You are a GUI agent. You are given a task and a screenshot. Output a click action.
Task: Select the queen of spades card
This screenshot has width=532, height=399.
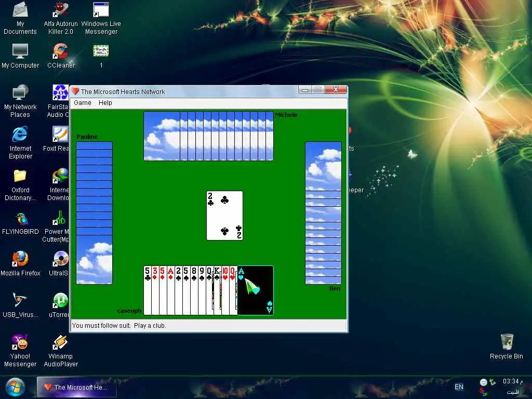tap(210, 290)
